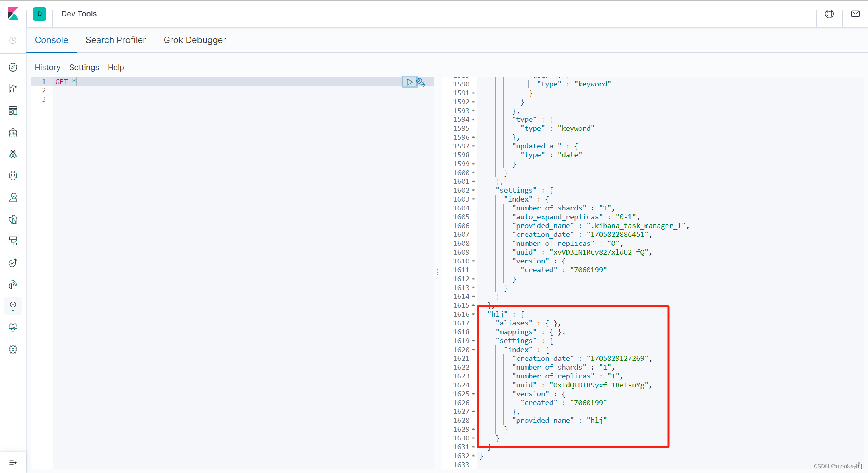Open the wrench request options icon

pyautogui.click(x=421, y=82)
